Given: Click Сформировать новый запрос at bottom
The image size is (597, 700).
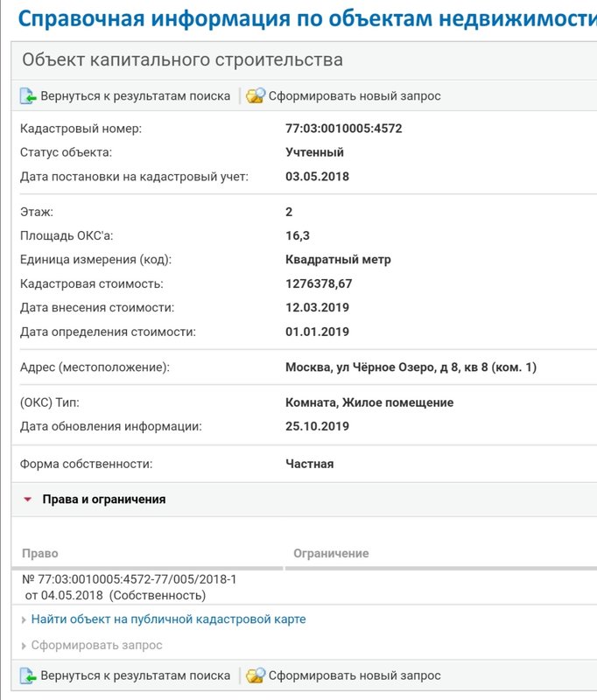Looking at the screenshot, I should click(x=354, y=675).
